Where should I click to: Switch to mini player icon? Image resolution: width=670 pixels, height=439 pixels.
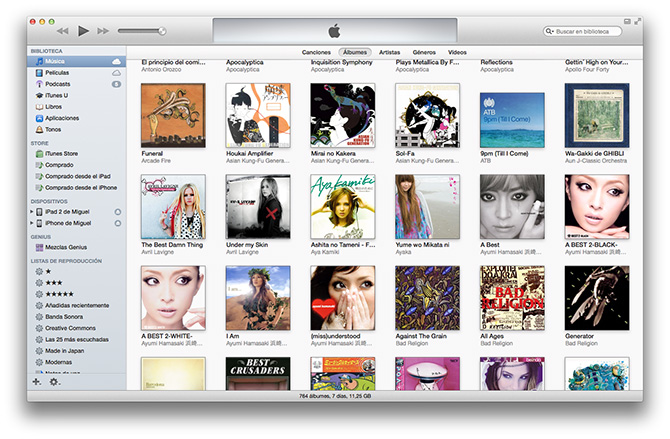[627, 21]
